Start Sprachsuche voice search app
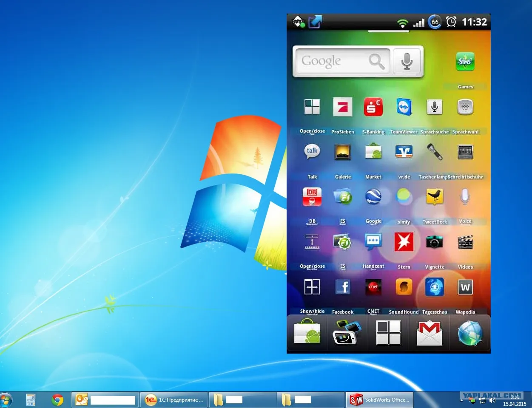Viewport: 532px width, 408px height. pos(434,107)
